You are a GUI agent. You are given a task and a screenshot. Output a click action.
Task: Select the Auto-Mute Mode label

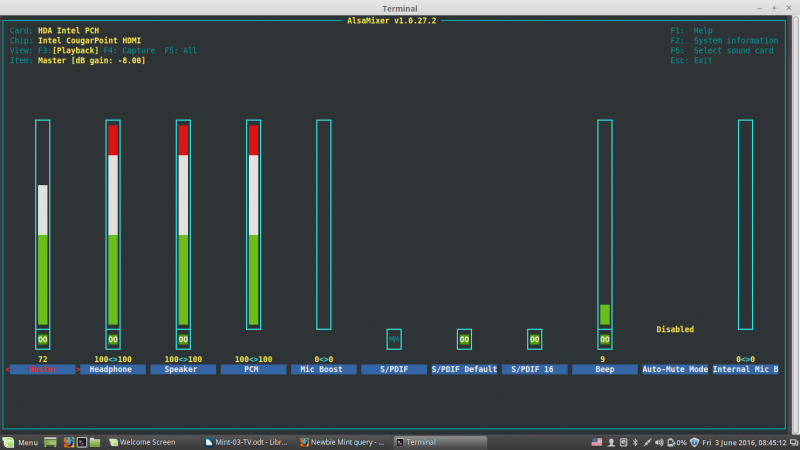pos(675,369)
